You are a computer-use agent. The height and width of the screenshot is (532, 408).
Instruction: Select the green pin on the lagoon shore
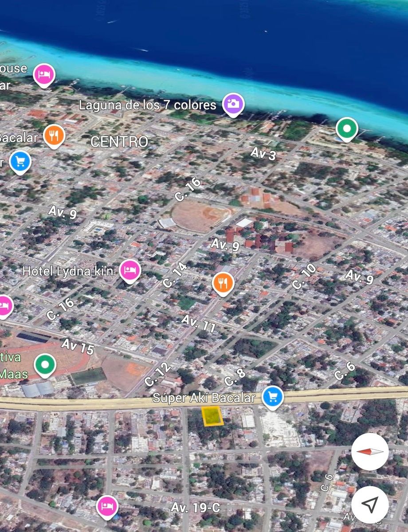pos(347,129)
